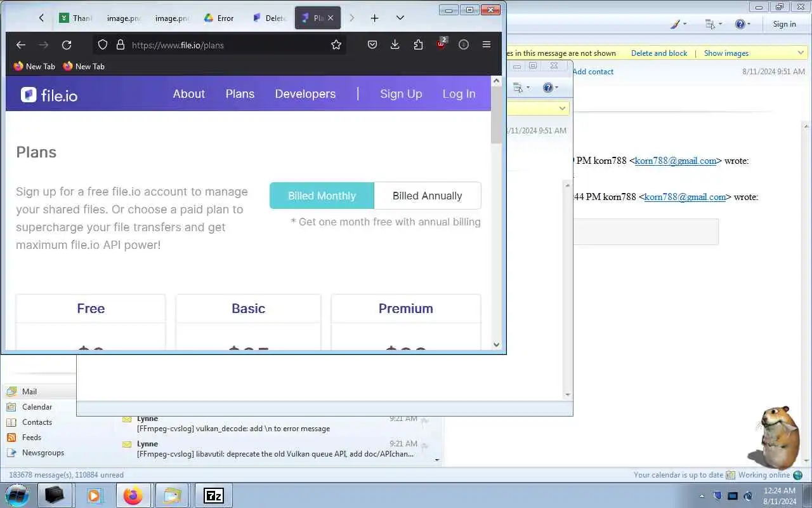Viewport: 812px width, 508px height.
Task: Click the file.io logo
Action: [49, 95]
